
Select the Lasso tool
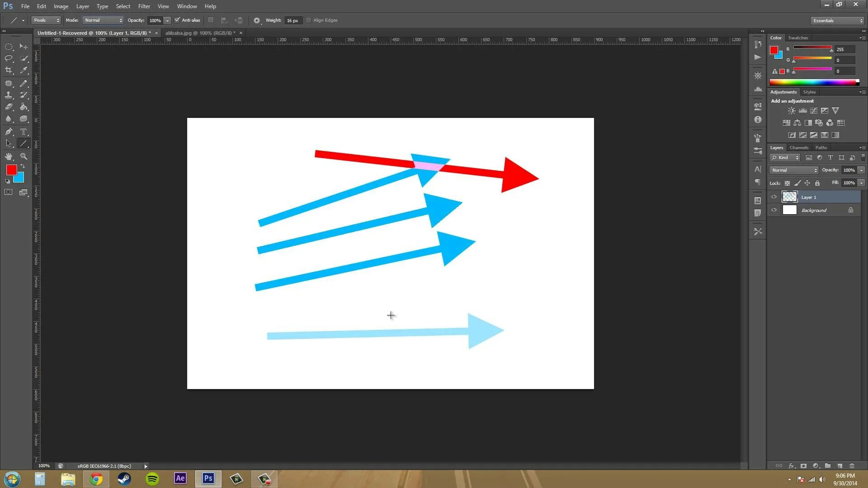[x=9, y=58]
